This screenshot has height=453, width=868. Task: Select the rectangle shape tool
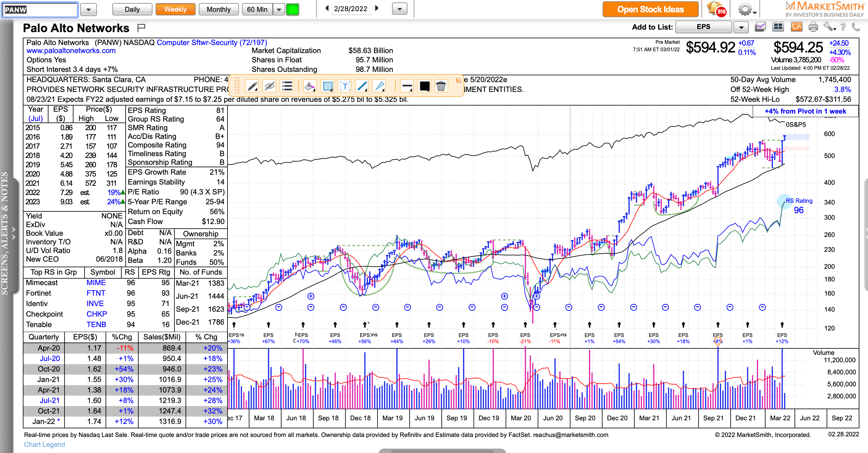tap(327, 86)
